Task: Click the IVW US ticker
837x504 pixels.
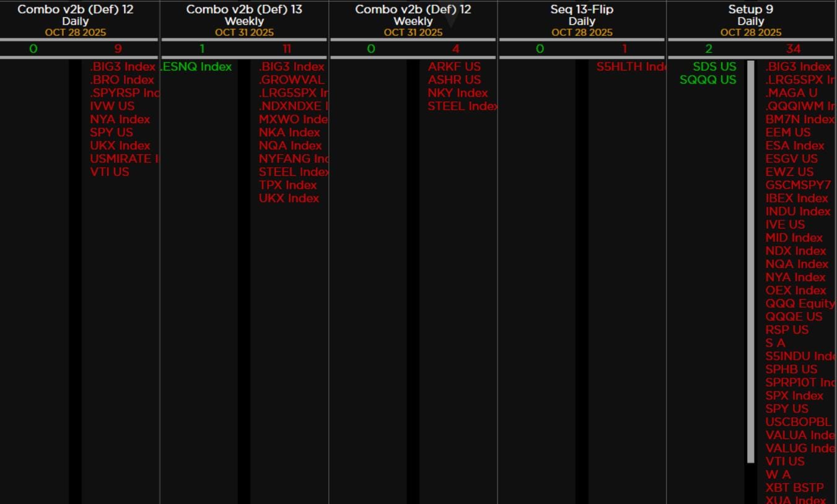Action: coord(112,106)
